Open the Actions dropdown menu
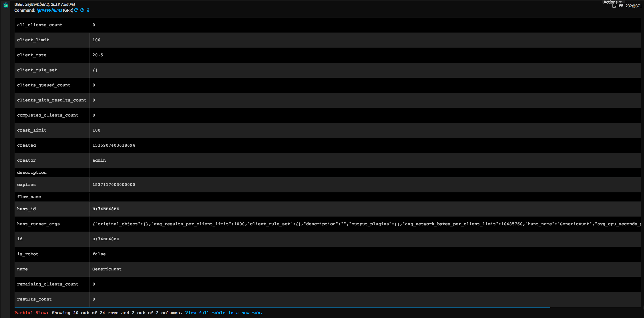Image resolution: width=644 pixels, height=318 pixels. pyautogui.click(x=612, y=2)
